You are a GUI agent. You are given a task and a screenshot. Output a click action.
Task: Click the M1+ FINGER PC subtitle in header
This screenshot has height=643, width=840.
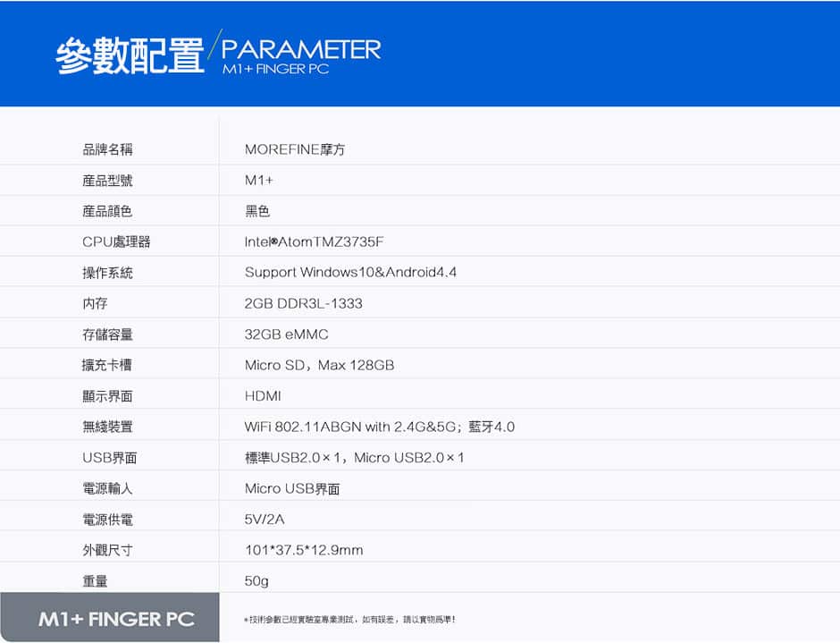275,69
